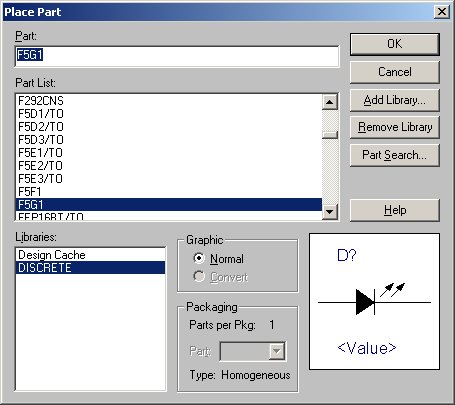Open Part Search
The image size is (455, 405).
(x=395, y=155)
